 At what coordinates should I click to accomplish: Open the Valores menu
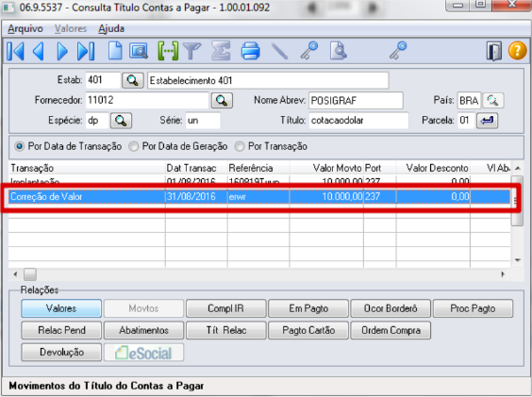coord(71,28)
